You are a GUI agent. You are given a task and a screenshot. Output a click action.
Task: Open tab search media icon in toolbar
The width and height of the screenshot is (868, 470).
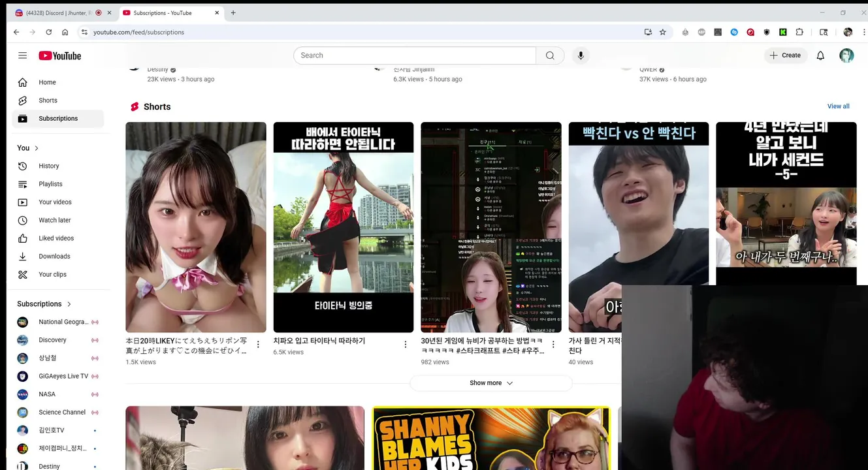(824, 32)
